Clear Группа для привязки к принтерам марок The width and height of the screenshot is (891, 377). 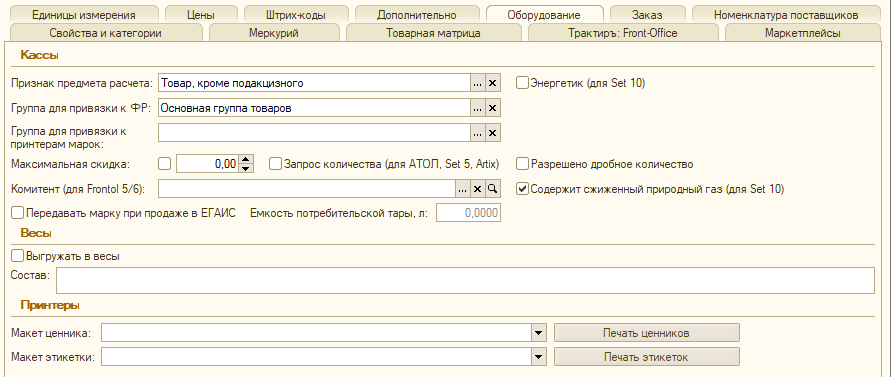coord(493,133)
